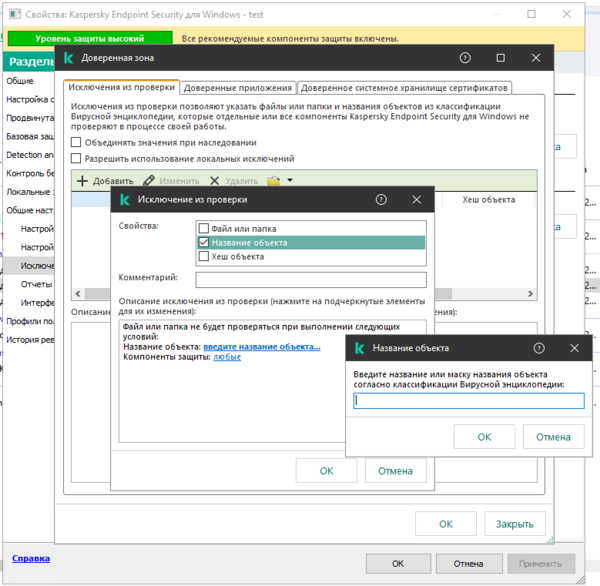Screen dimensions: 600x586
Task: Switch to Доверенные приложения tab
Action: coord(238,88)
